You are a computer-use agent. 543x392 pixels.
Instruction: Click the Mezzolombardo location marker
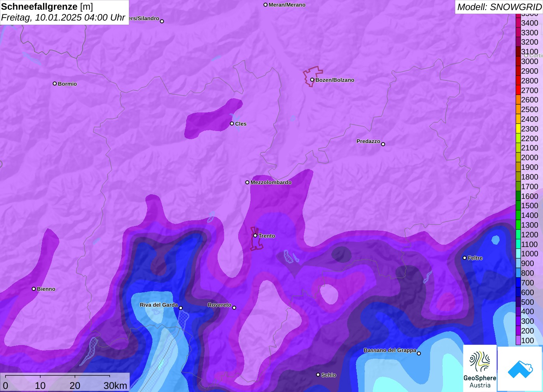click(x=247, y=182)
